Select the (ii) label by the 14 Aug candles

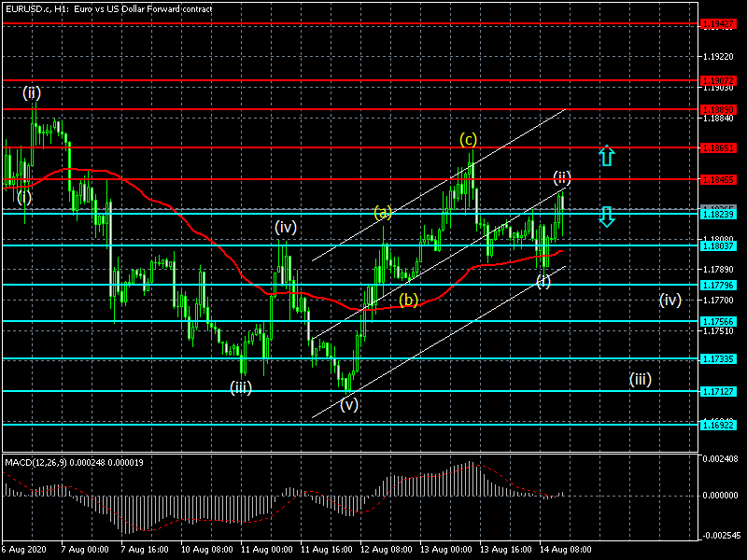click(x=562, y=177)
